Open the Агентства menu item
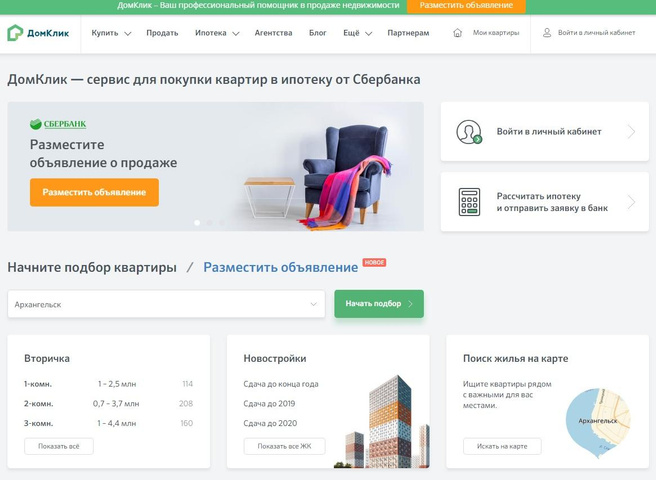The height and width of the screenshot is (480, 656). (274, 33)
